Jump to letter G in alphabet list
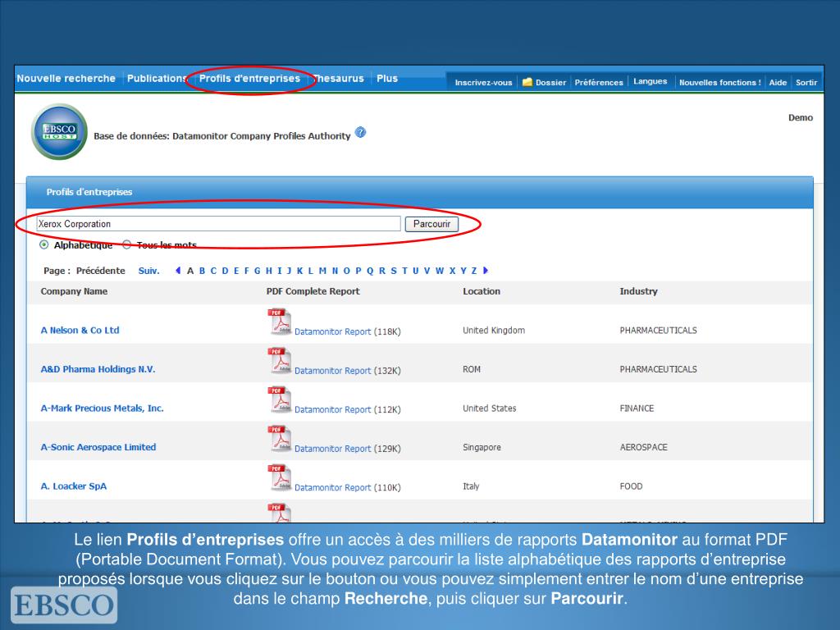 pos(257,271)
